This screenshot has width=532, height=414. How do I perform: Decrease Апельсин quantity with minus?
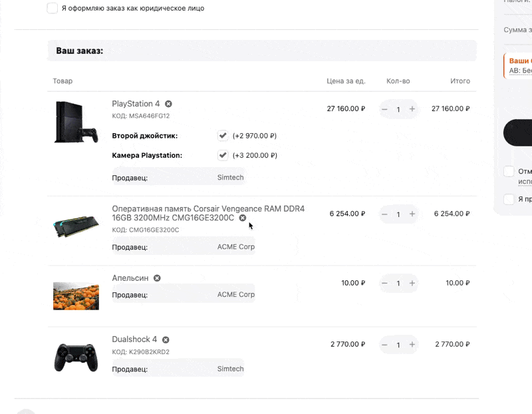pos(384,284)
